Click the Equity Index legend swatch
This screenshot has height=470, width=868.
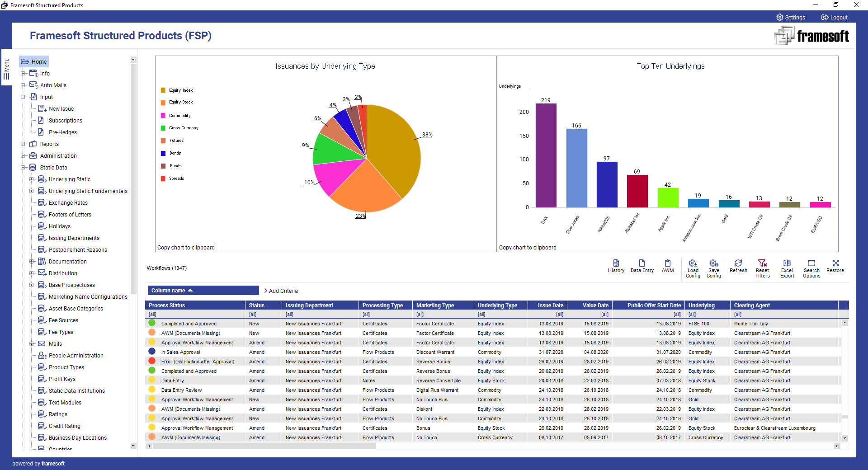point(163,90)
